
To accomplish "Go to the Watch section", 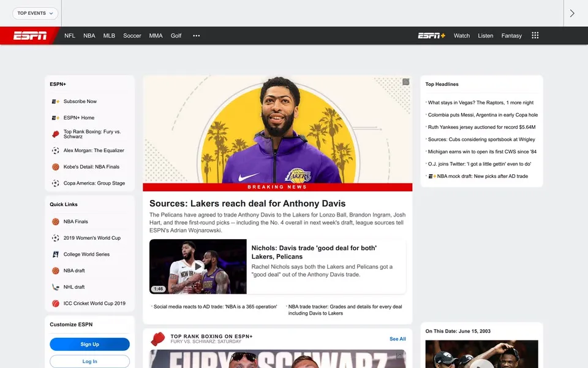I will (x=462, y=36).
